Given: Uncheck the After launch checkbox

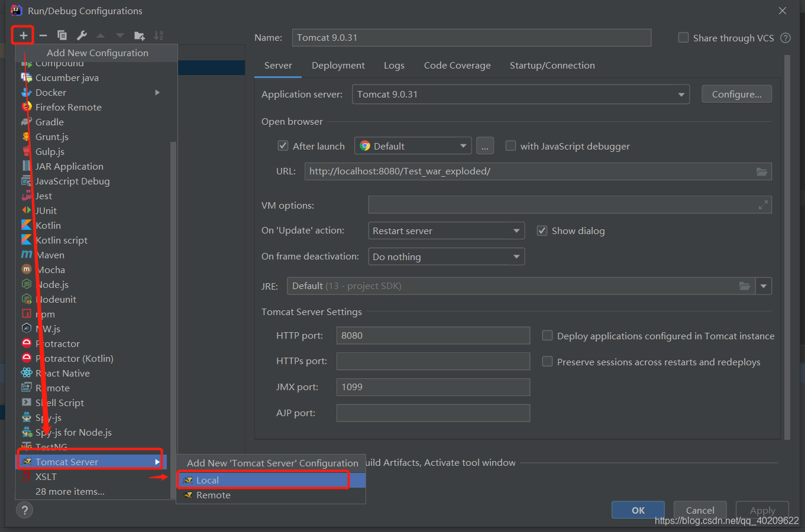Looking at the screenshot, I should pos(283,145).
